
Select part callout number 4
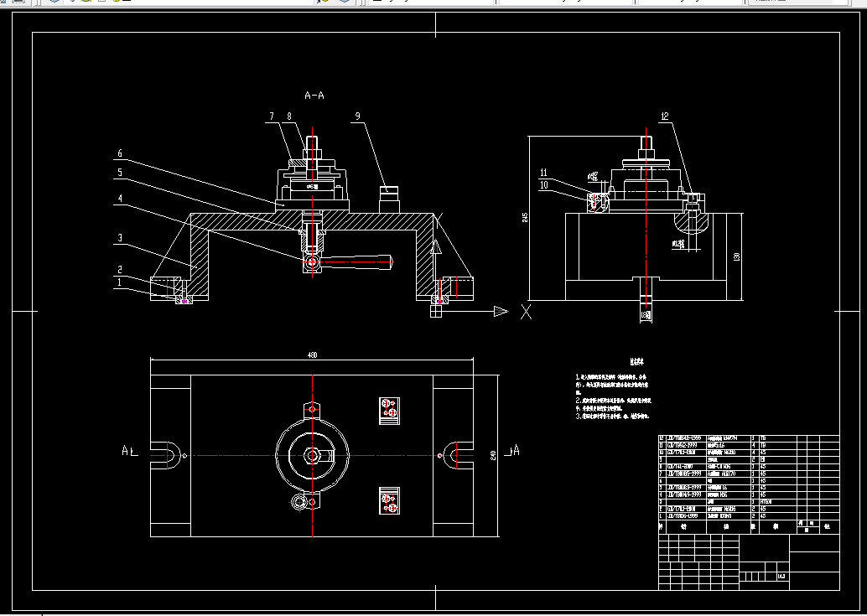point(119,199)
